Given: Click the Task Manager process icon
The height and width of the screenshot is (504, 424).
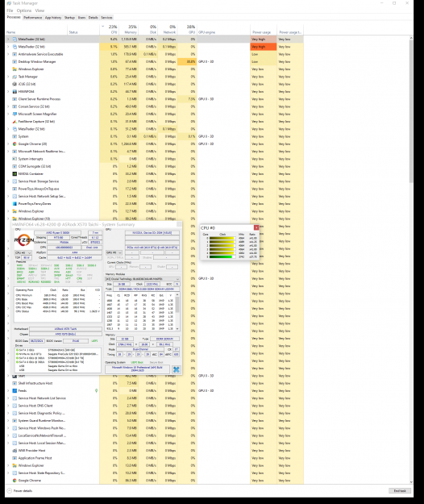Looking at the screenshot, I should 15,77.
